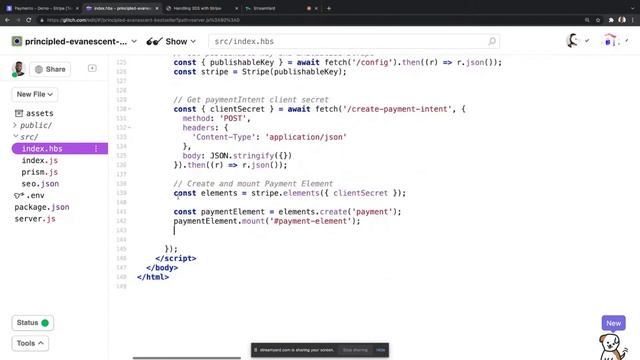Open the Show preview dropdown
The height and width of the screenshot is (360, 640).
click(x=180, y=41)
